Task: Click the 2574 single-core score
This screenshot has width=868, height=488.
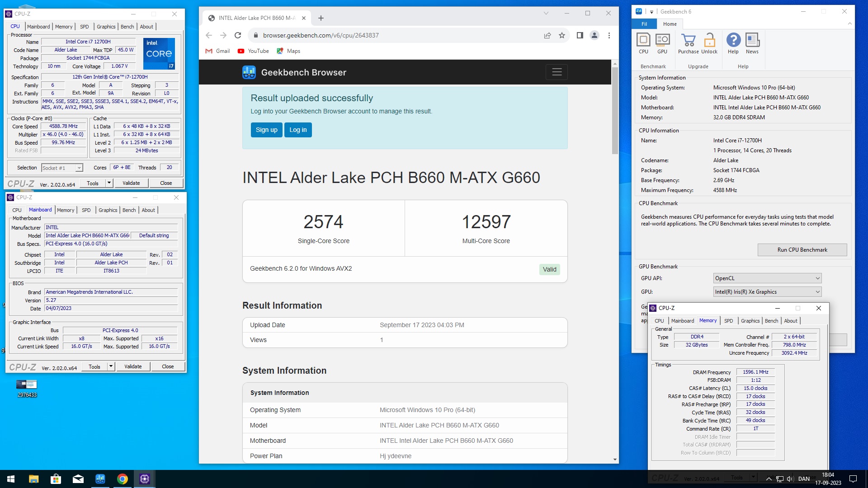Action: pyautogui.click(x=323, y=222)
